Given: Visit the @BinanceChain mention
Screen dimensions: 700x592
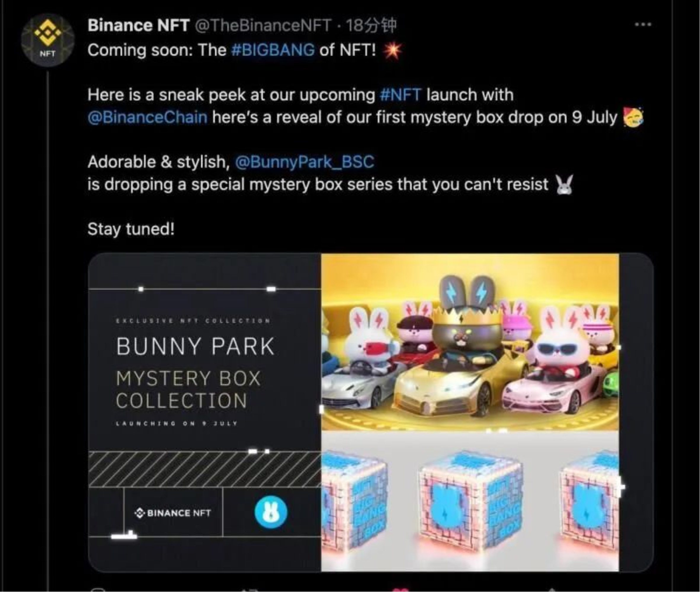Looking at the screenshot, I should click(x=147, y=117).
